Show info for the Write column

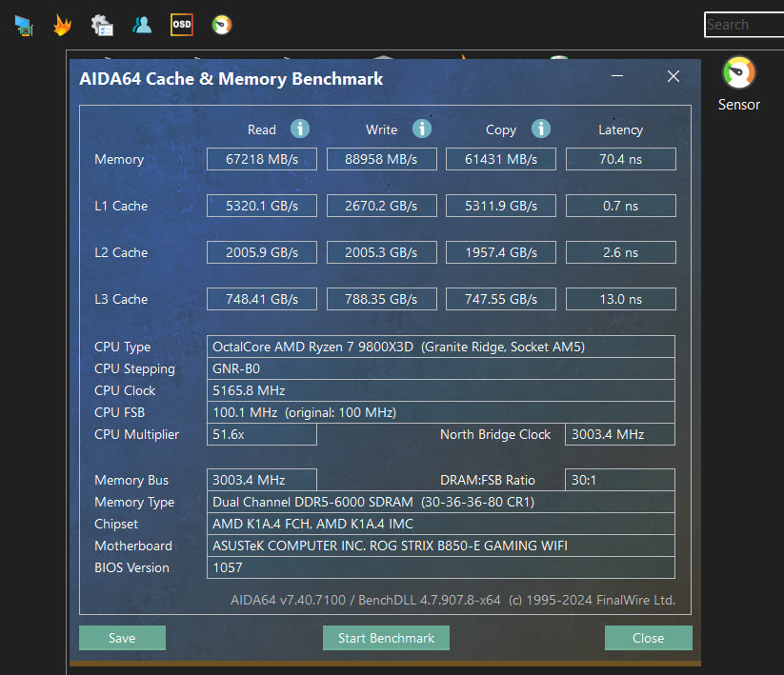click(x=421, y=129)
